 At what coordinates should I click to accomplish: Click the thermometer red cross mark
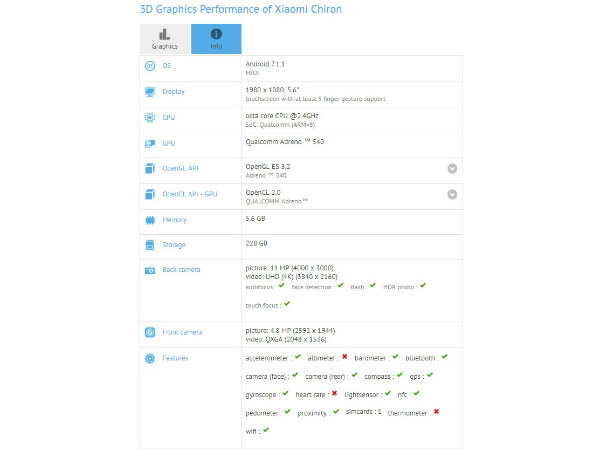436,412
